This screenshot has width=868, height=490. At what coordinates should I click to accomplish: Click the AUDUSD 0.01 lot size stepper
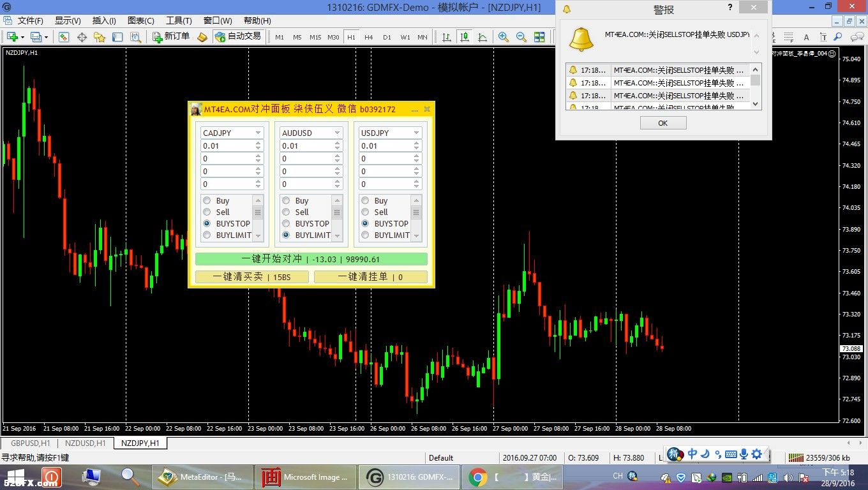pyautogui.click(x=337, y=145)
